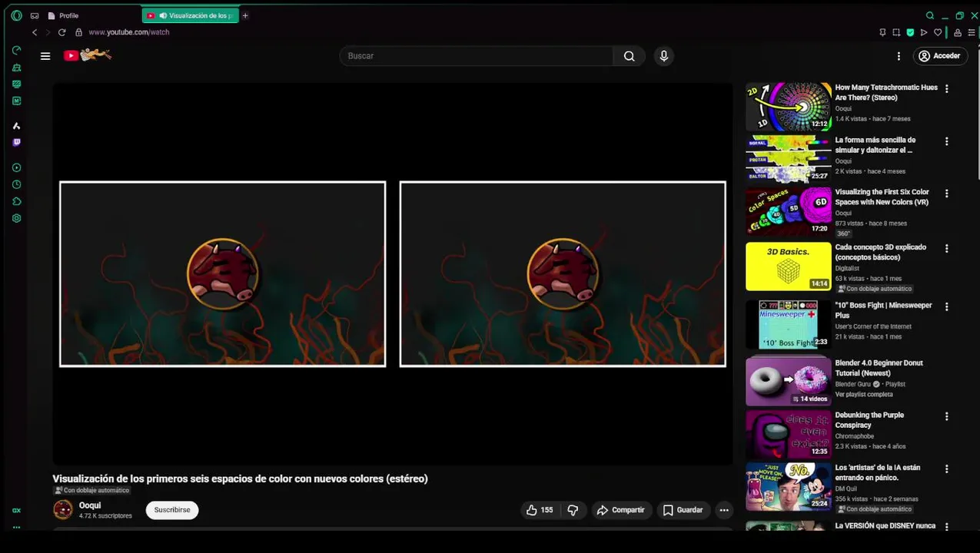Click the video player area

tap(393, 273)
